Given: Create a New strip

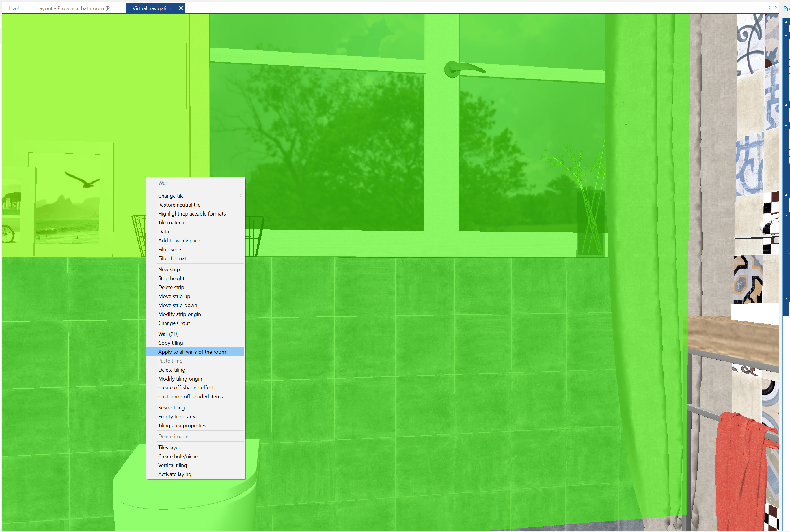Looking at the screenshot, I should coord(195,269).
